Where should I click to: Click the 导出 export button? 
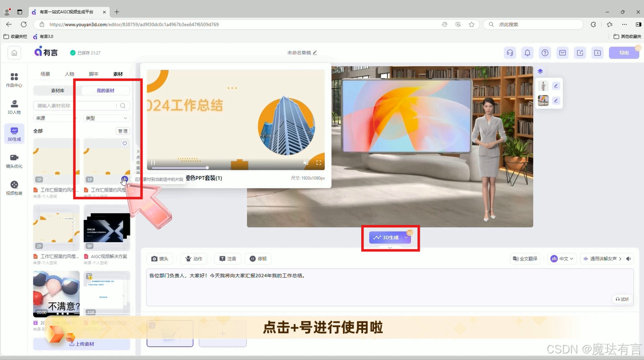click(624, 53)
